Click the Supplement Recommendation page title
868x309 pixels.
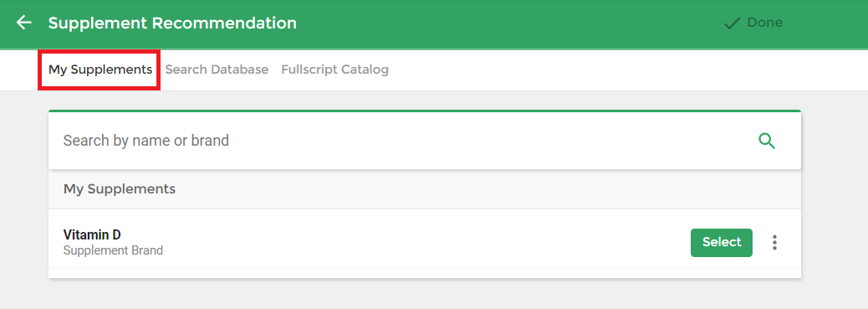pyautogui.click(x=172, y=23)
